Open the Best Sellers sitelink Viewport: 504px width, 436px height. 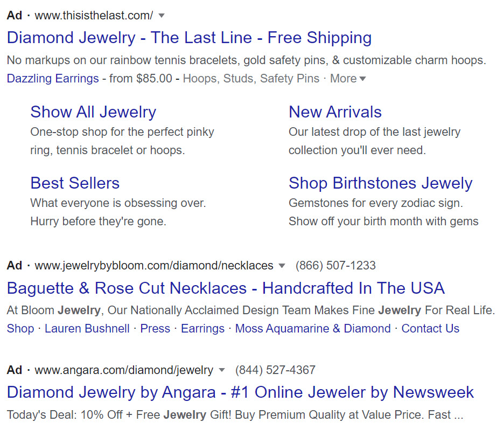pyautogui.click(x=75, y=183)
